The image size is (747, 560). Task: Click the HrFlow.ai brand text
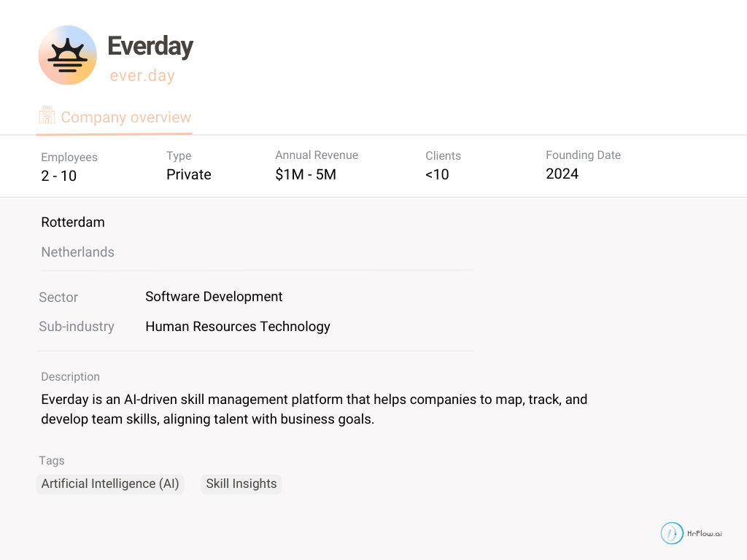[x=705, y=534]
